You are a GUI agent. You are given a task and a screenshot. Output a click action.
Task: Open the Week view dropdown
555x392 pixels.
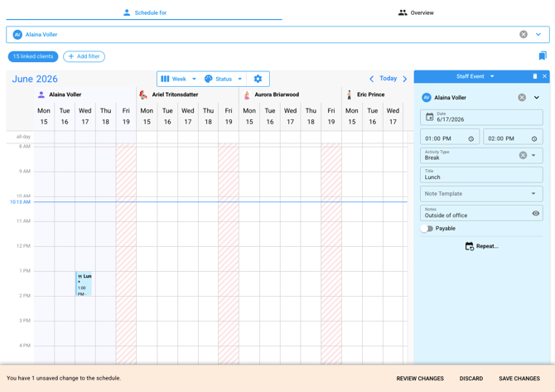point(178,79)
